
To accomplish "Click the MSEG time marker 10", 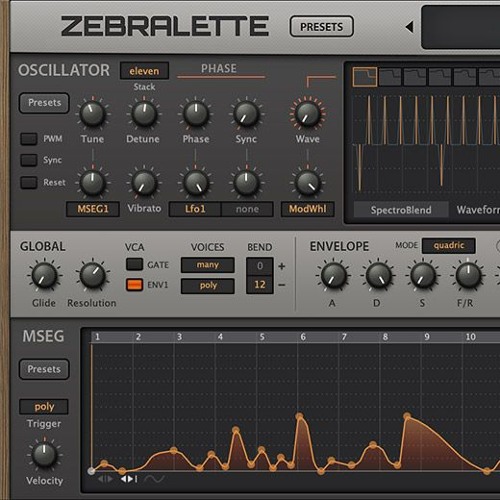I will [x=470, y=337].
